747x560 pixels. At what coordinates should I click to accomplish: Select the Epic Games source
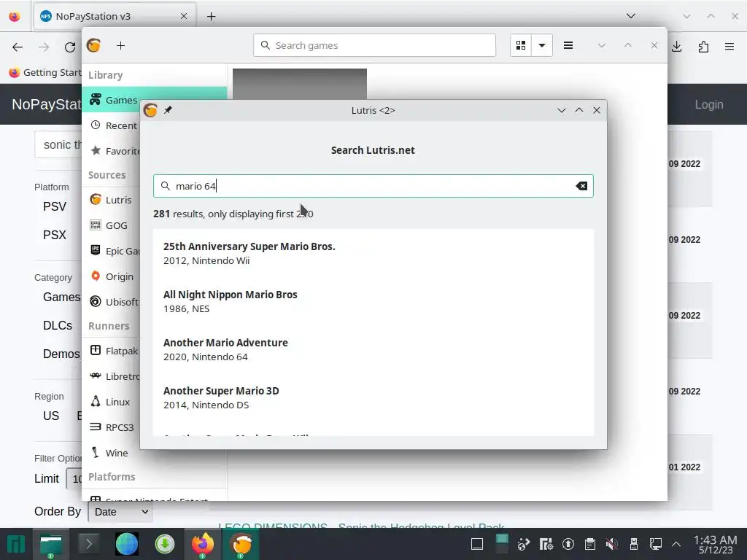(115, 251)
